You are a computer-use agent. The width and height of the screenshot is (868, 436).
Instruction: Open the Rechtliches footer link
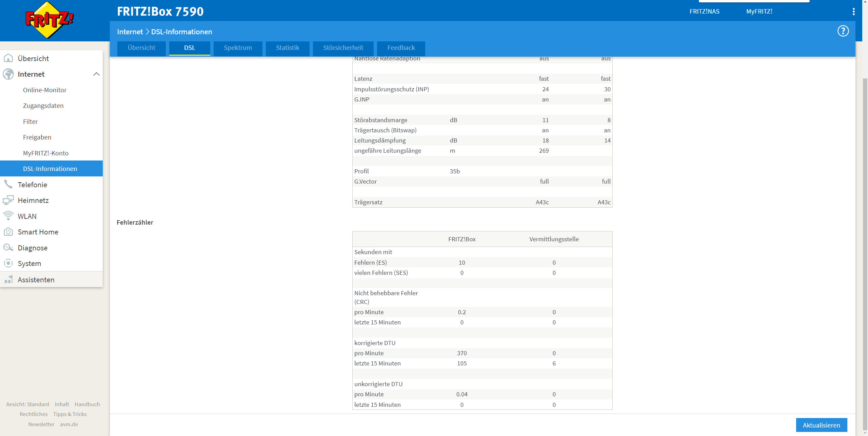[x=34, y=414]
